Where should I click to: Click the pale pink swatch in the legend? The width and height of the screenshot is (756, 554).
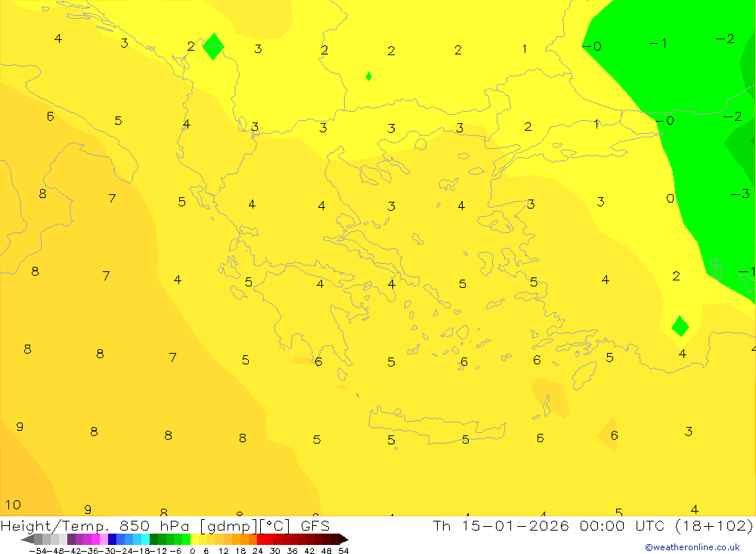(104, 540)
